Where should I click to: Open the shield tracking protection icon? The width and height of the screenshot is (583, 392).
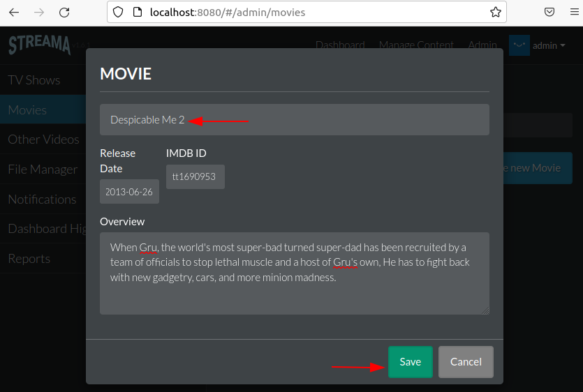(x=118, y=13)
